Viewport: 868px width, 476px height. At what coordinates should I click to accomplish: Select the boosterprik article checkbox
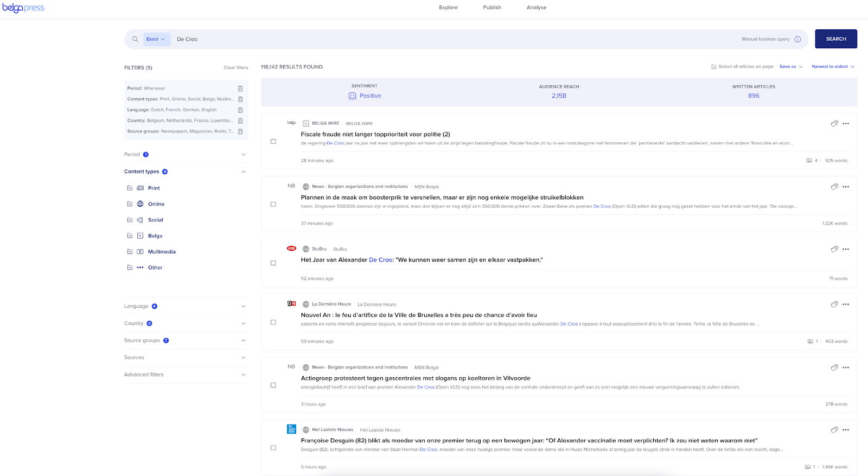click(273, 205)
